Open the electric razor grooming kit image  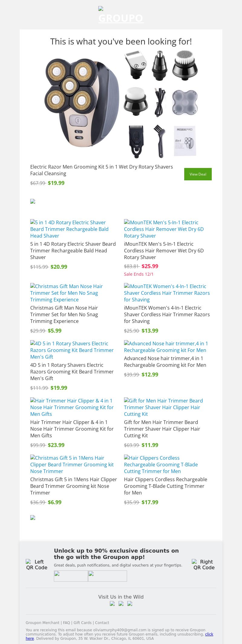pos(121,104)
